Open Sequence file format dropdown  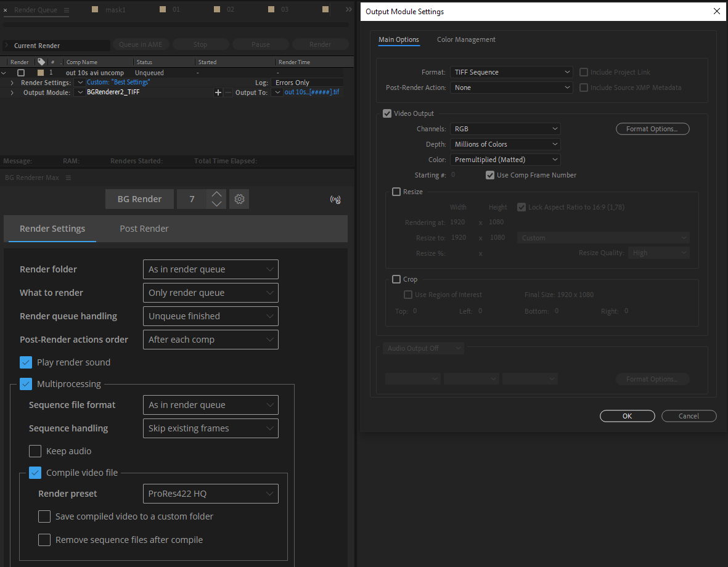211,405
